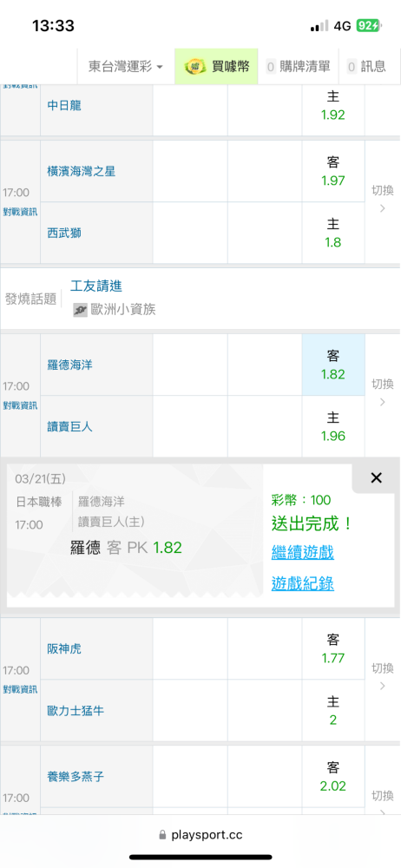Screen dimensions: 401x868
Task: Open the 東台灣運彩 dropdown menu
Action: 126,67
